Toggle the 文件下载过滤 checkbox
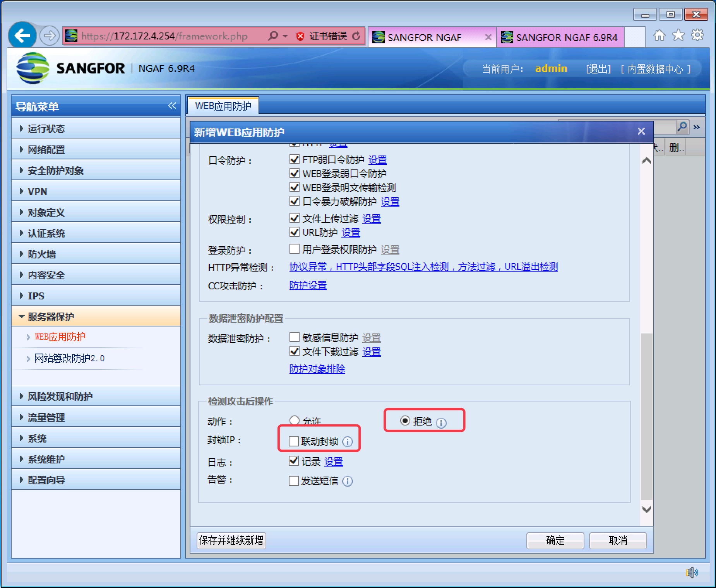716x588 pixels. [294, 351]
